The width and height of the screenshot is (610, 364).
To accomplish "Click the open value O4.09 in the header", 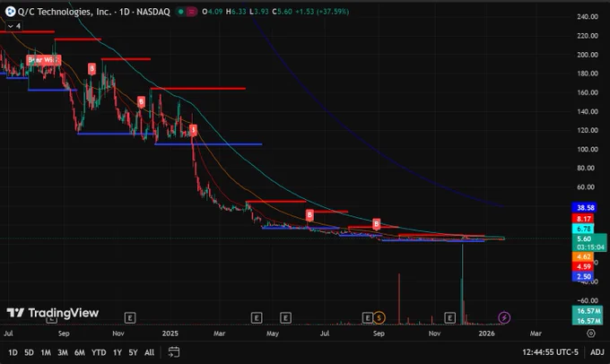I will point(212,12).
